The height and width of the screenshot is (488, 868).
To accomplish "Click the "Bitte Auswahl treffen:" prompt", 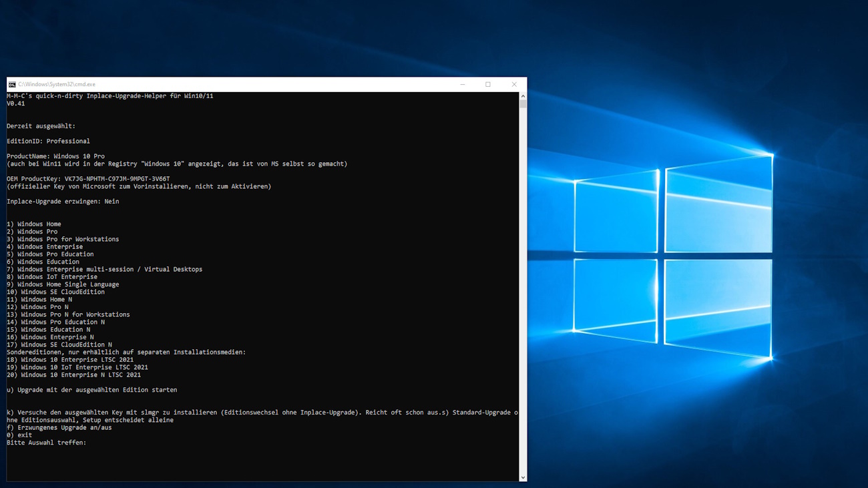I will [47, 443].
